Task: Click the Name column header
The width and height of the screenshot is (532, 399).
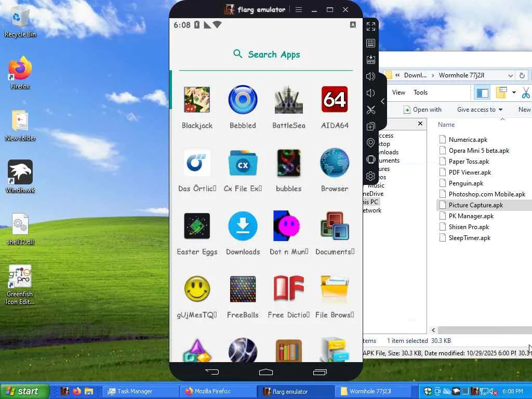Action: click(446, 125)
